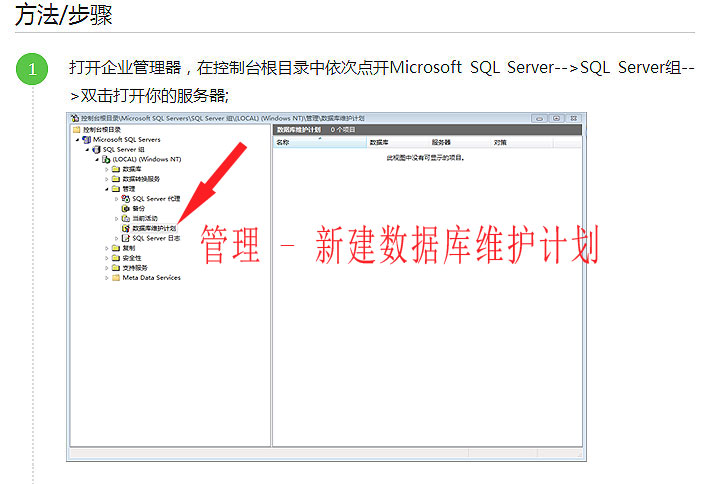Expand the Meta Data Services arrow

point(107,278)
